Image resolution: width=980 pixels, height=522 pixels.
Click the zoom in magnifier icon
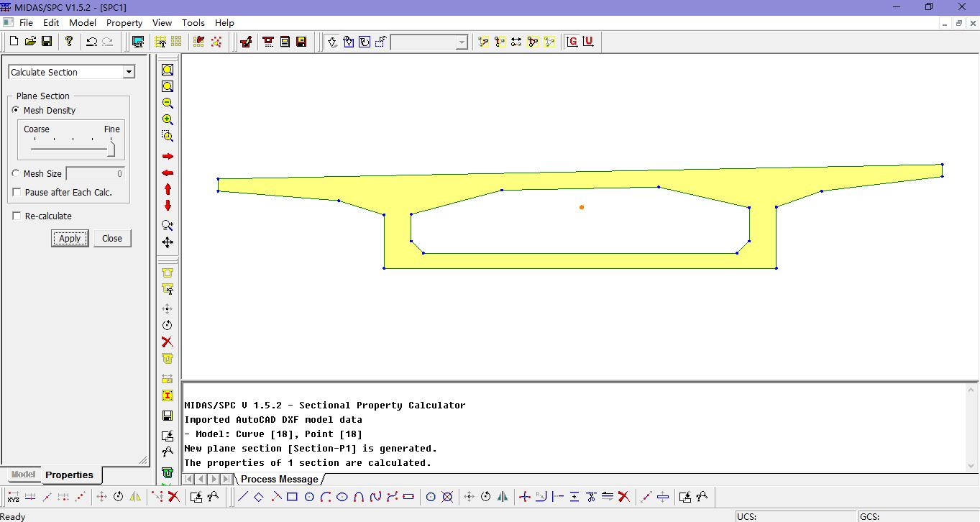168,119
